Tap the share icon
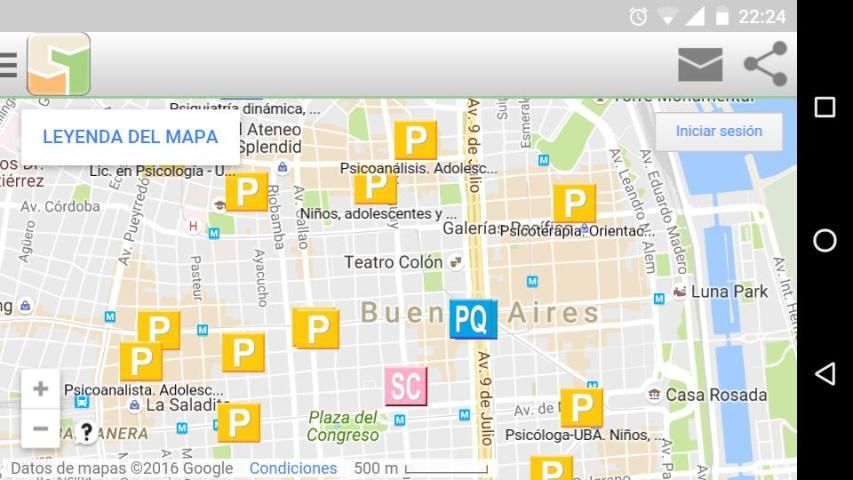Image resolution: width=853 pixels, height=480 pixels. tap(766, 65)
